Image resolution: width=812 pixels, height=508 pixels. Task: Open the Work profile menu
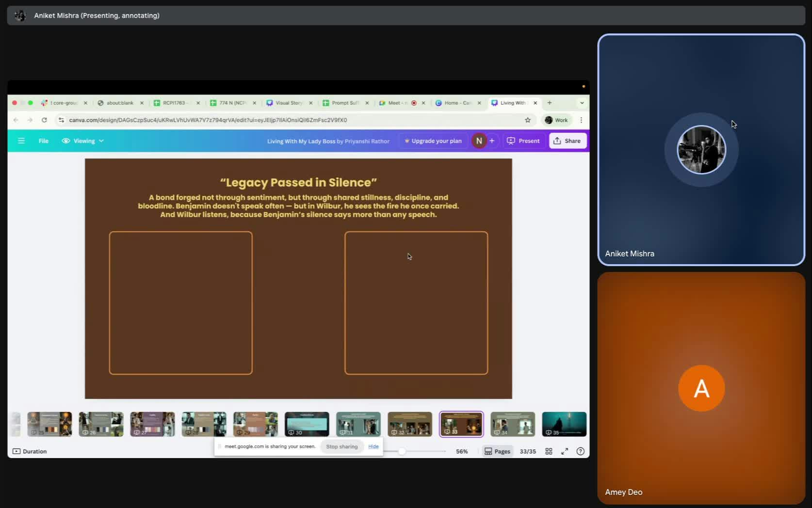pos(556,120)
